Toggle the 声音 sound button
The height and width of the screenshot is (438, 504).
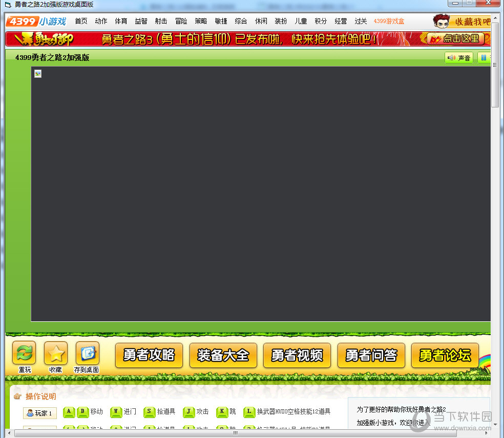click(x=459, y=58)
